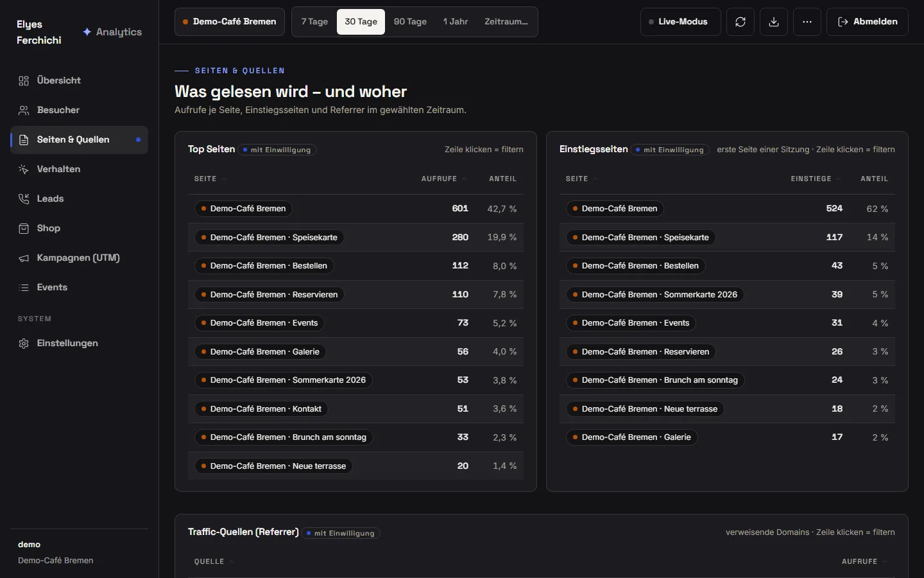Viewport: 924px width, 578px height.
Task: Click the Kampagnen megaphone icon
Action: [x=24, y=258]
